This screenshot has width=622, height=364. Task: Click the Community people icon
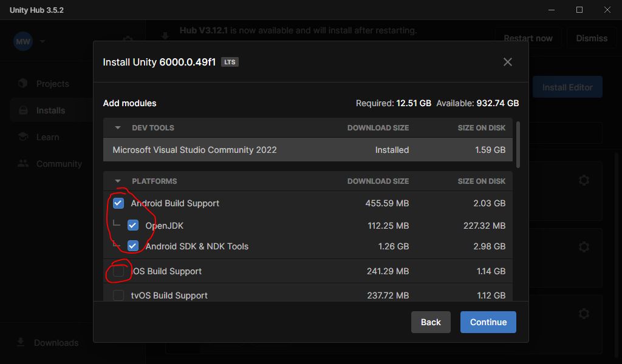coord(23,164)
